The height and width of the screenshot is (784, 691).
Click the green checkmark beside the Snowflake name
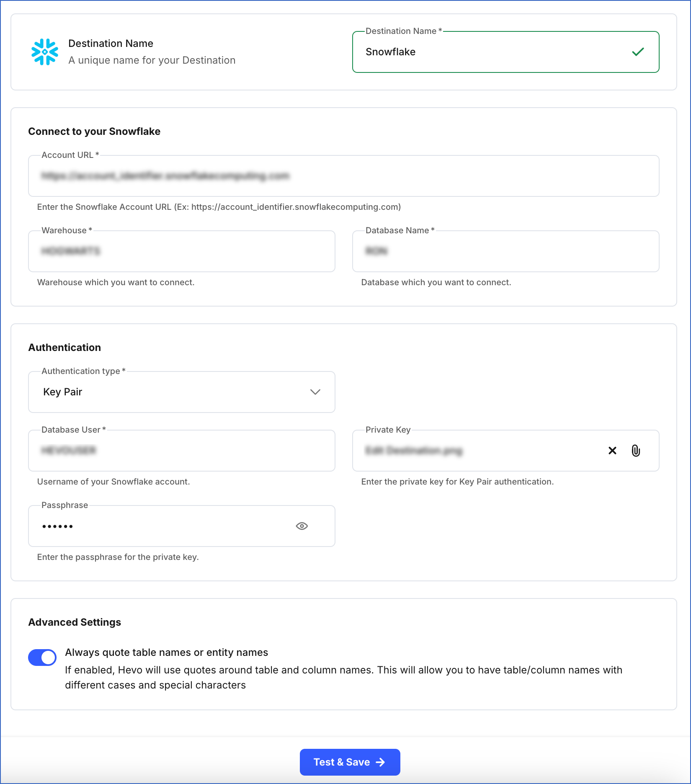pyautogui.click(x=637, y=52)
